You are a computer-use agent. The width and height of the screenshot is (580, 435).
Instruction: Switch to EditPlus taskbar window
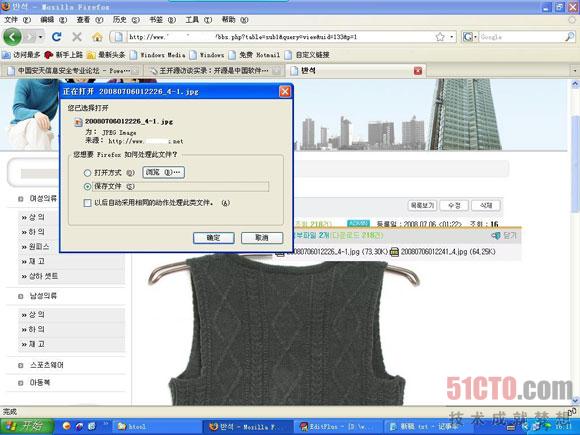coord(337,426)
